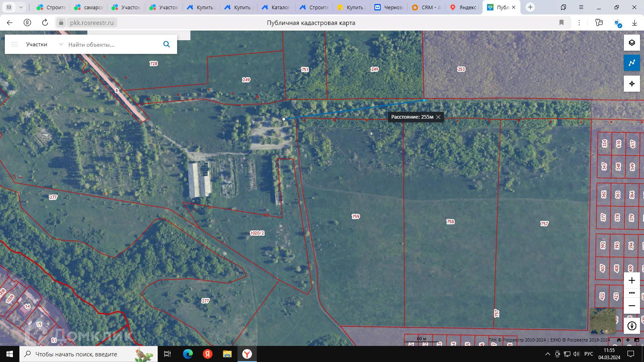Image resolution: width=644 pixels, height=362 pixels.
Task: Switch to the самарск tab
Action: 89,7
